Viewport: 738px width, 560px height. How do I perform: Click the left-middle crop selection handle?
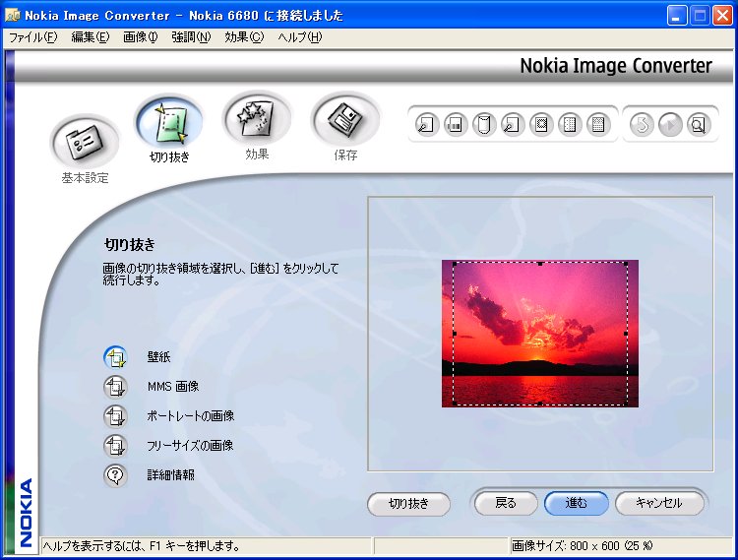[455, 334]
